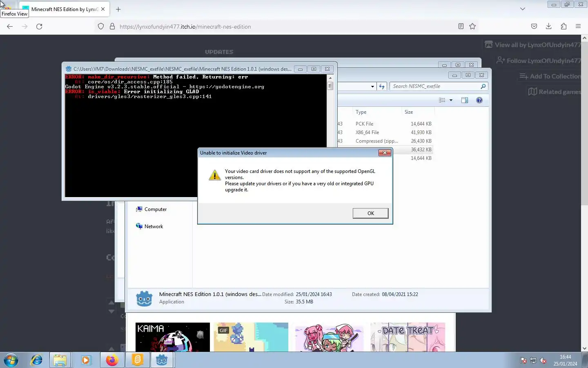Close the Minecraft NES Edition tab
This screenshot has width=588, height=368.
pyautogui.click(x=103, y=9)
